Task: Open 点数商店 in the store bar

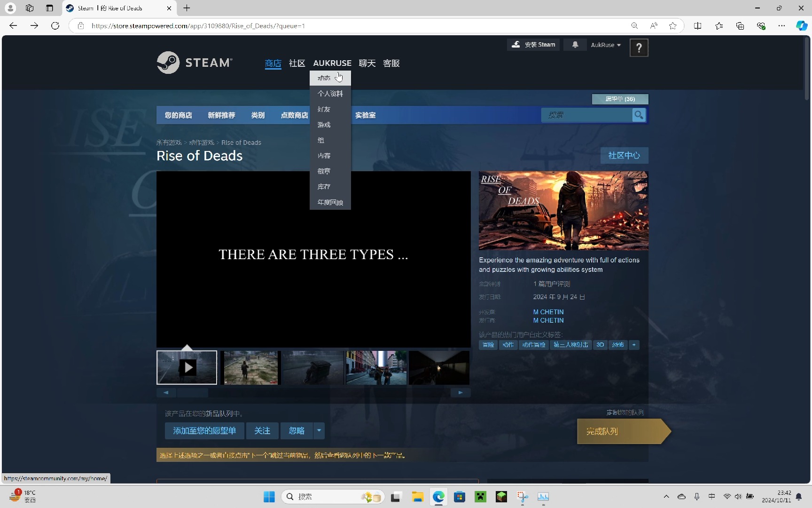Action: coord(294,115)
